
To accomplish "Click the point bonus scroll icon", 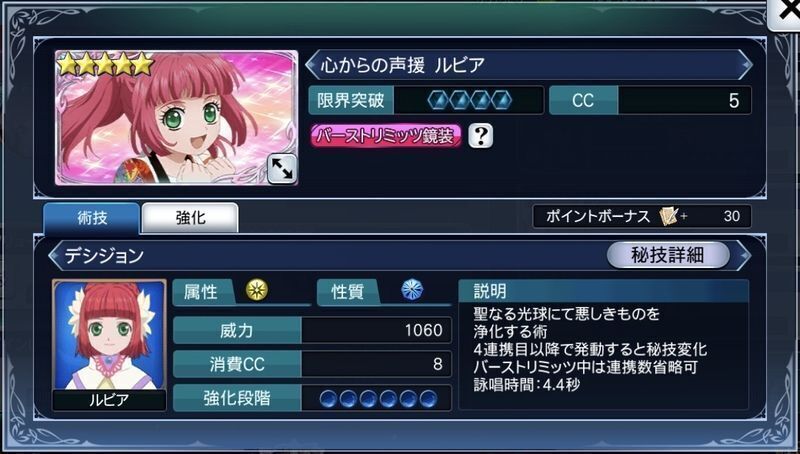I will coord(668,216).
